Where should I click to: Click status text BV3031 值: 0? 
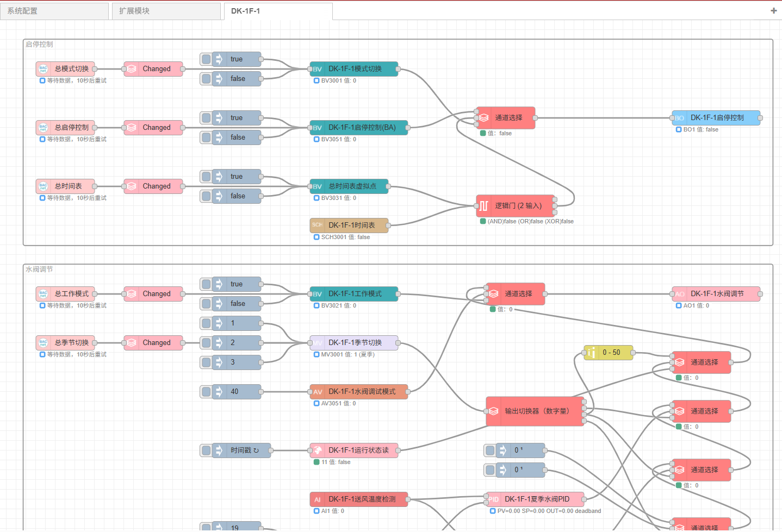[x=339, y=198]
